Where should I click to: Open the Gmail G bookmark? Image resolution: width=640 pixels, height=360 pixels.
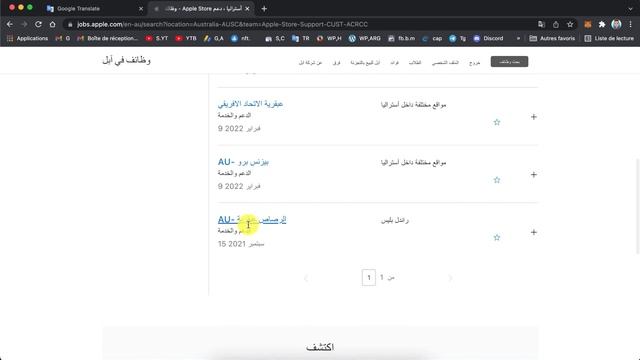click(x=62, y=38)
